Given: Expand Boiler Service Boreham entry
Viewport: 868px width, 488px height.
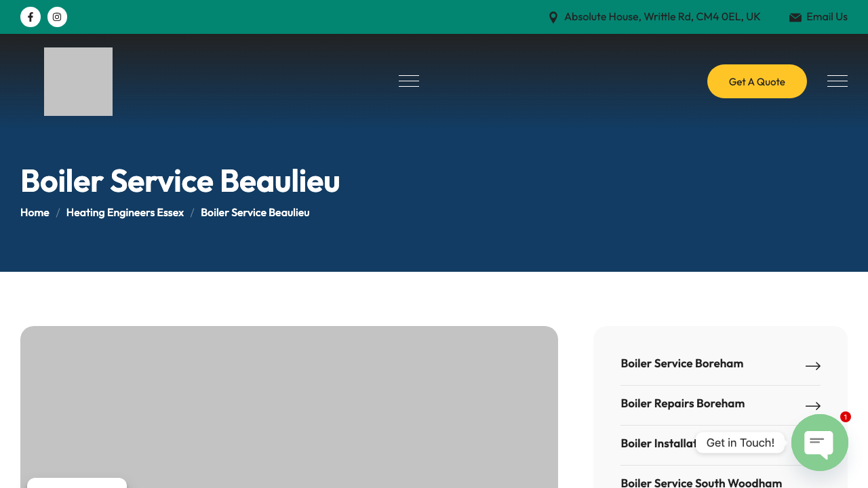Looking at the screenshot, I should click(x=682, y=363).
